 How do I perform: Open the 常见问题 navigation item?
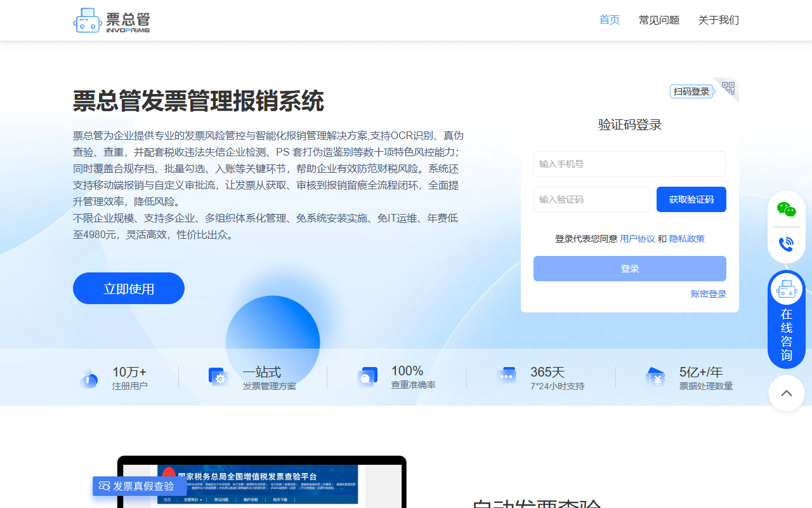(x=659, y=20)
